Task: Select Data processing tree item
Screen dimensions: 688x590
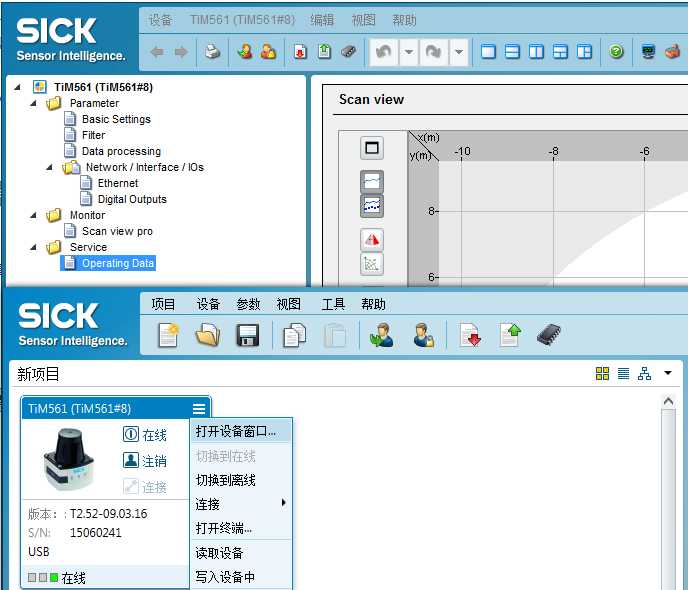Action: point(122,151)
